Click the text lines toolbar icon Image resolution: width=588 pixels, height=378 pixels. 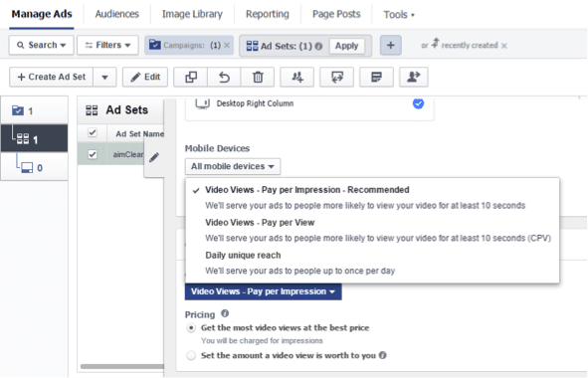[376, 77]
